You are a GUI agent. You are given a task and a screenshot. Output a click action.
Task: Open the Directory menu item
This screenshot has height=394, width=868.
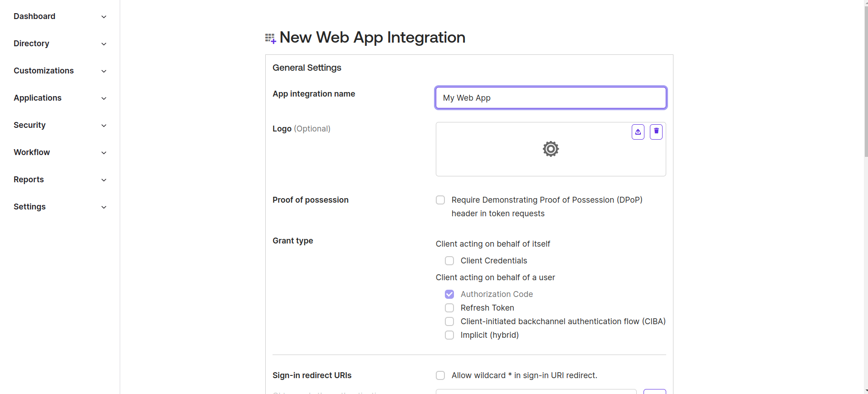pyautogui.click(x=31, y=44)
